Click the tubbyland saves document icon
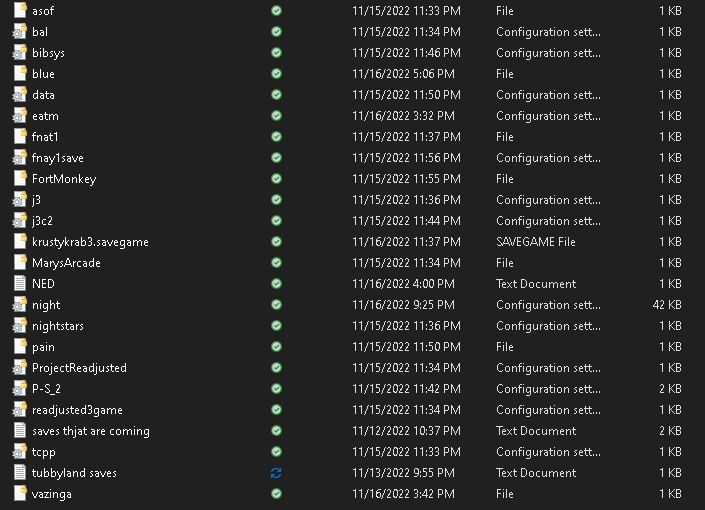Viewport: 705px width, 510px height. (x=20, y=472)
